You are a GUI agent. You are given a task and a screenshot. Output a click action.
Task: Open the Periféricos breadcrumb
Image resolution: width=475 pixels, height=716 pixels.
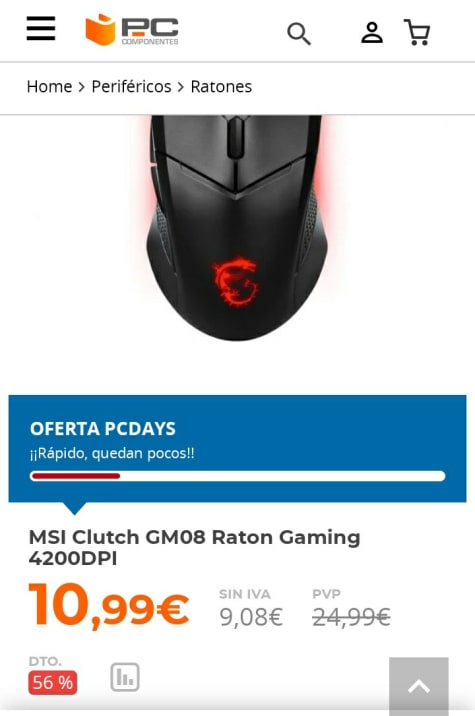[132, 86]
